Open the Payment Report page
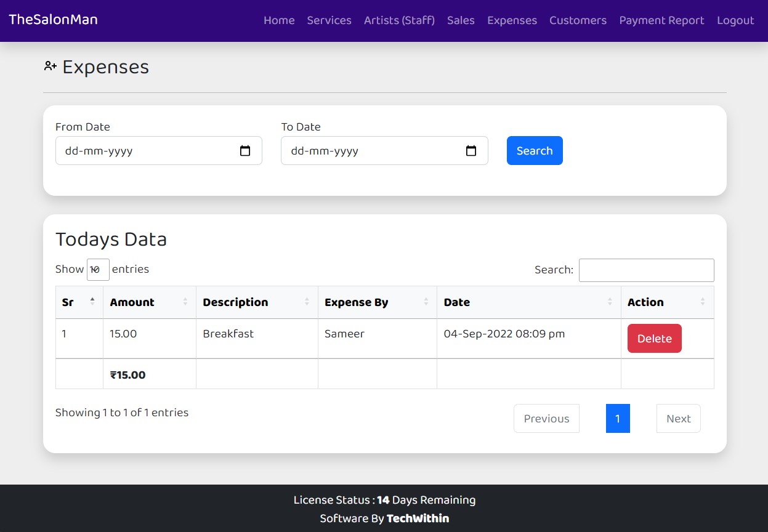The height and width of the screenshot is (532, 768). [x=661, y=20]
